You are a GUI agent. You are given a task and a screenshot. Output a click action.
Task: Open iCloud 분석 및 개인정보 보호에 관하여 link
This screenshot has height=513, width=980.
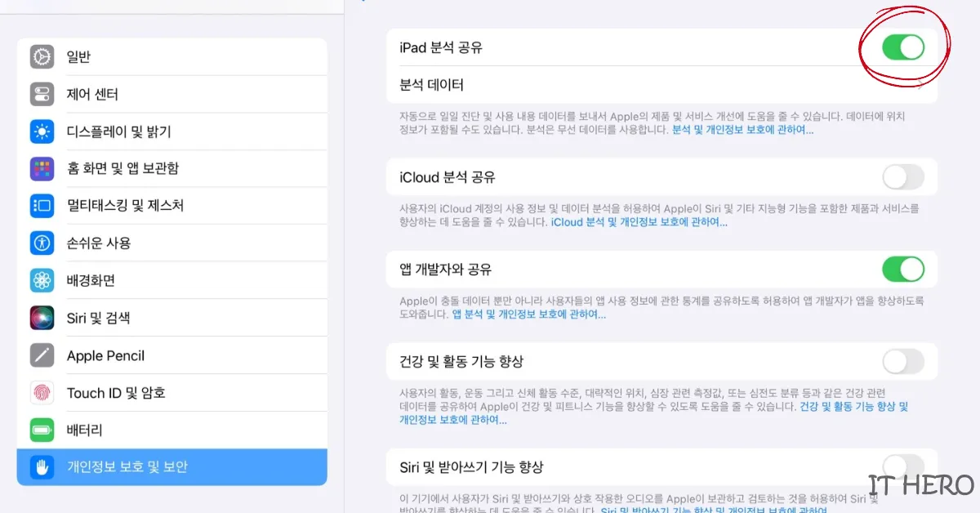click(639, 222)
